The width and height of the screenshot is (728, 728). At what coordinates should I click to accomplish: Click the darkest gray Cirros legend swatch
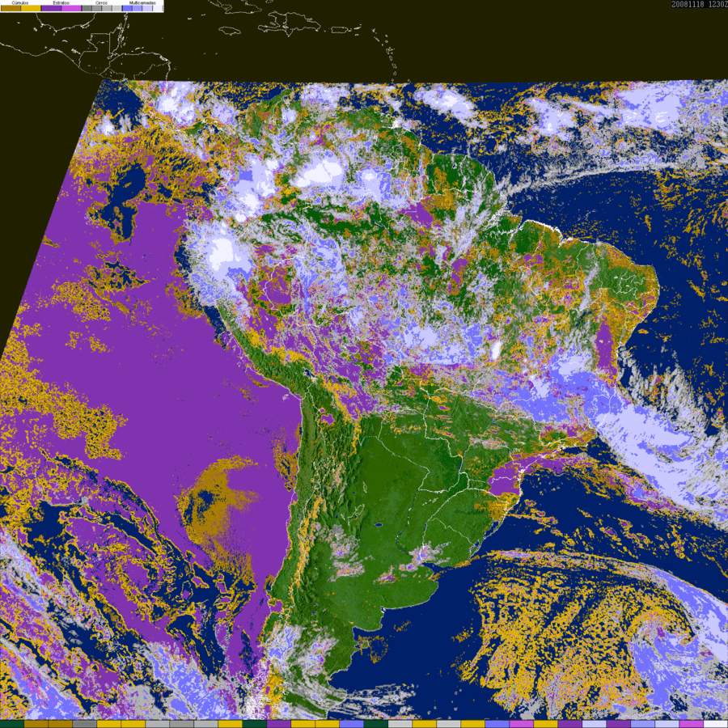(87, 8)
